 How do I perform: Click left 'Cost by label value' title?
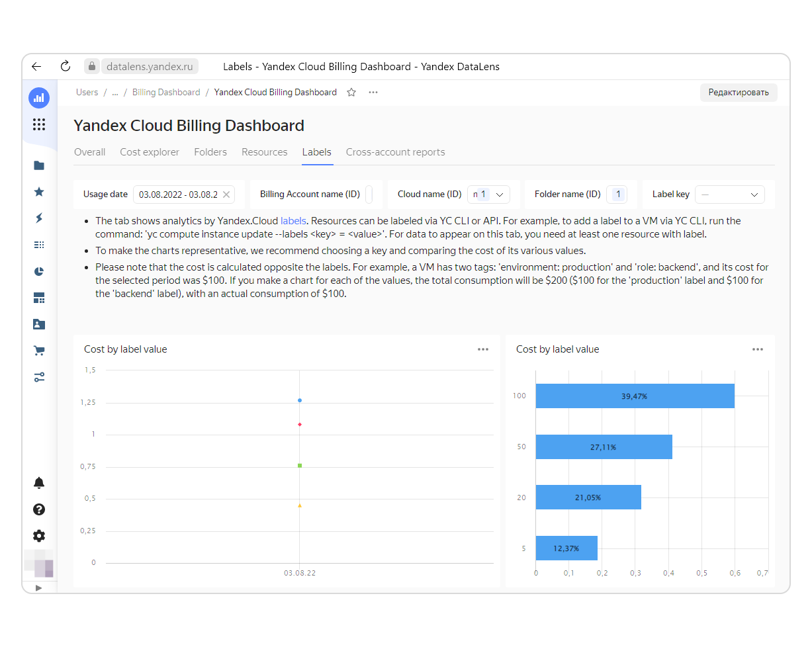coord(126,349)
